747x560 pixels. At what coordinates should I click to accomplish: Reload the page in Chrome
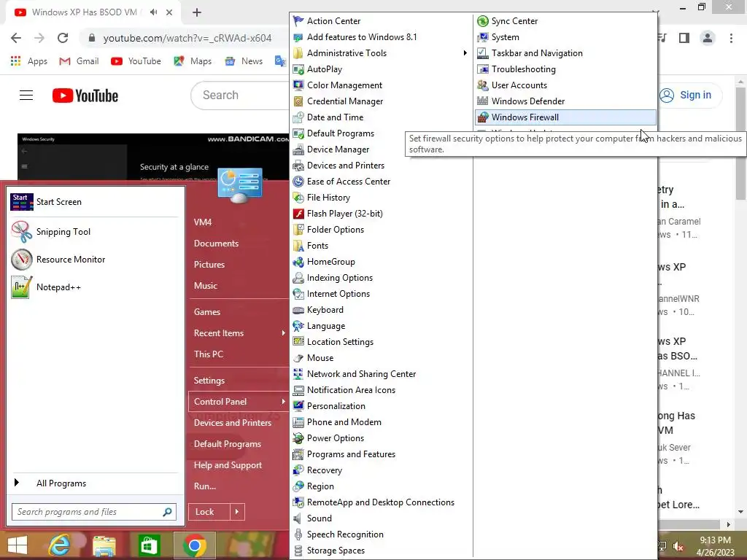(63, 38)
